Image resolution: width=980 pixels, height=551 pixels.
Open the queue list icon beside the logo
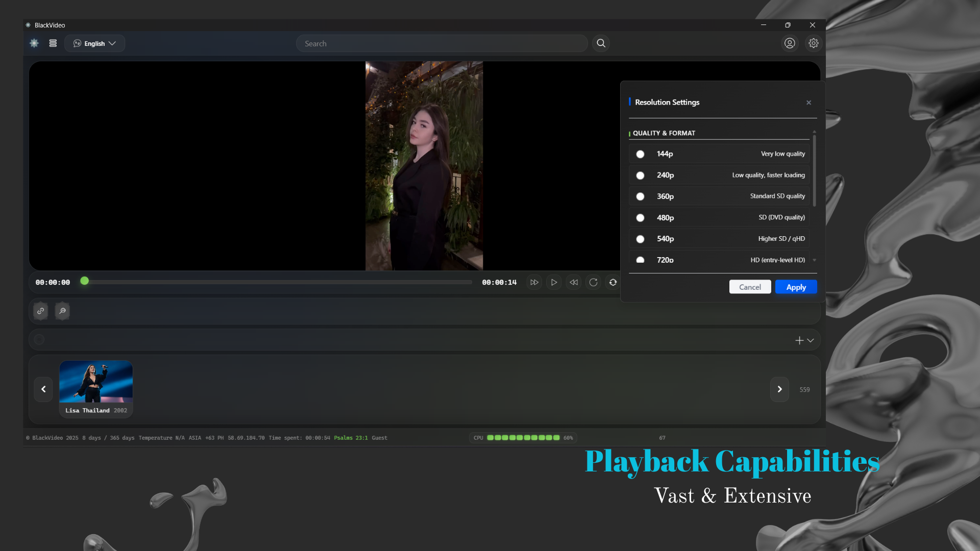coord(53,43)
